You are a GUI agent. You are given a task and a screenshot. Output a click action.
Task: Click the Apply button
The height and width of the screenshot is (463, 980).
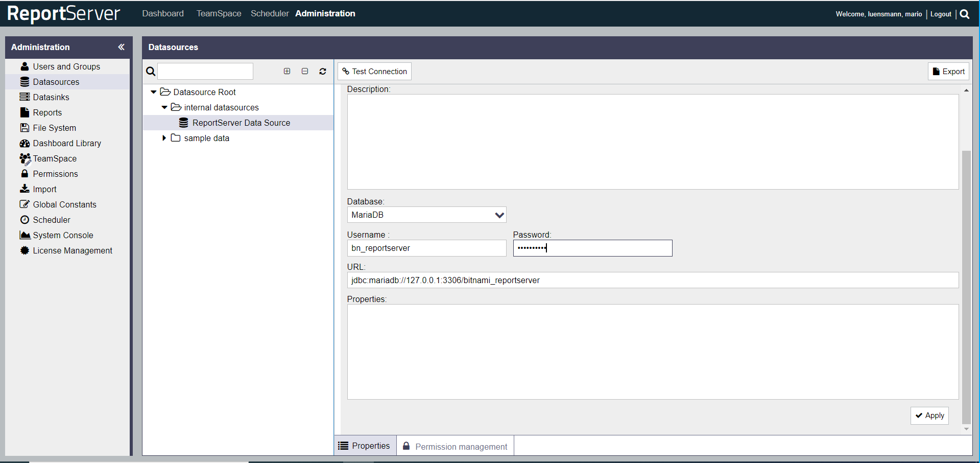(929, 415)
